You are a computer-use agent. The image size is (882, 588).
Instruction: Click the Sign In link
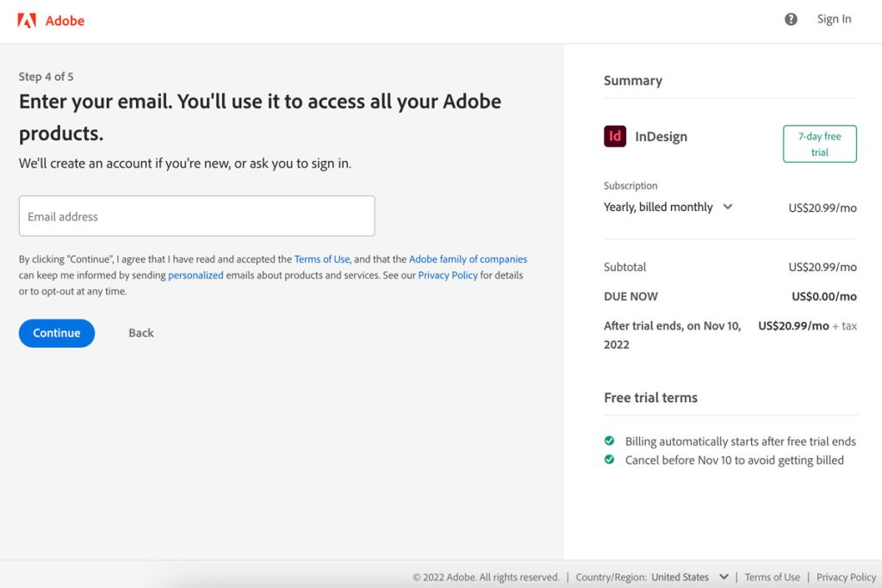click(x=834, y=19)
